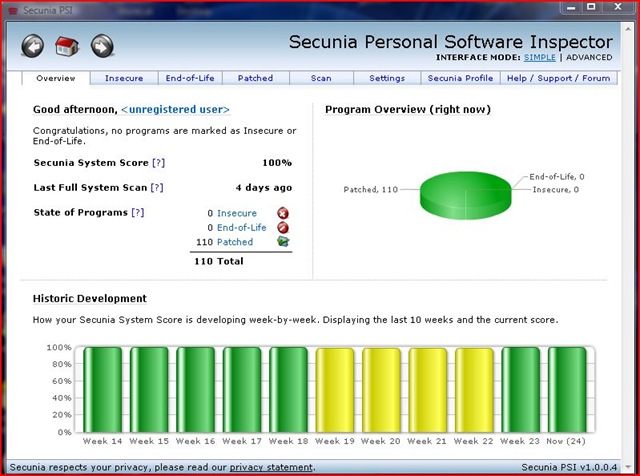Open the Insecure programs link
640x476 pixels.
(237, 213)
